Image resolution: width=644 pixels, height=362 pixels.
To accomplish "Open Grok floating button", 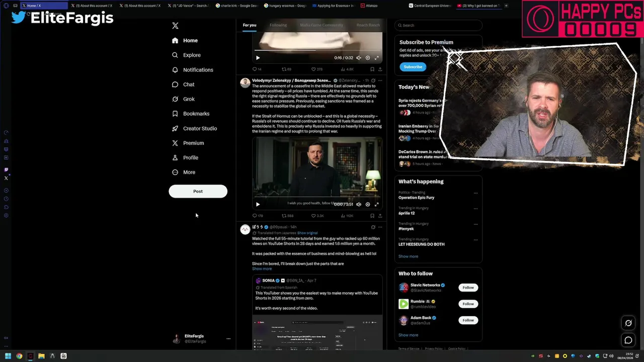I will (628, 323).
